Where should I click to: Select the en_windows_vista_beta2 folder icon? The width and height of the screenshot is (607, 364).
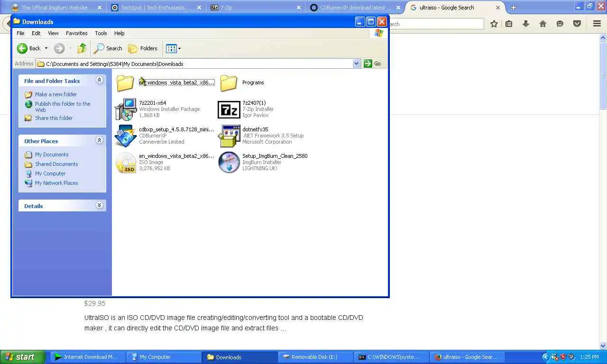125,83
